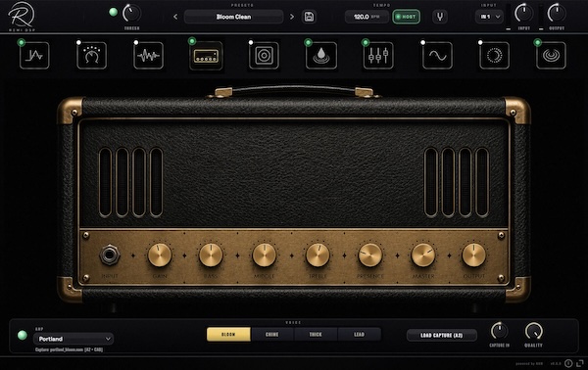Click the BASS knob on the amp
This screenshot has height=370, width=588.
click(x=211, y=255)
